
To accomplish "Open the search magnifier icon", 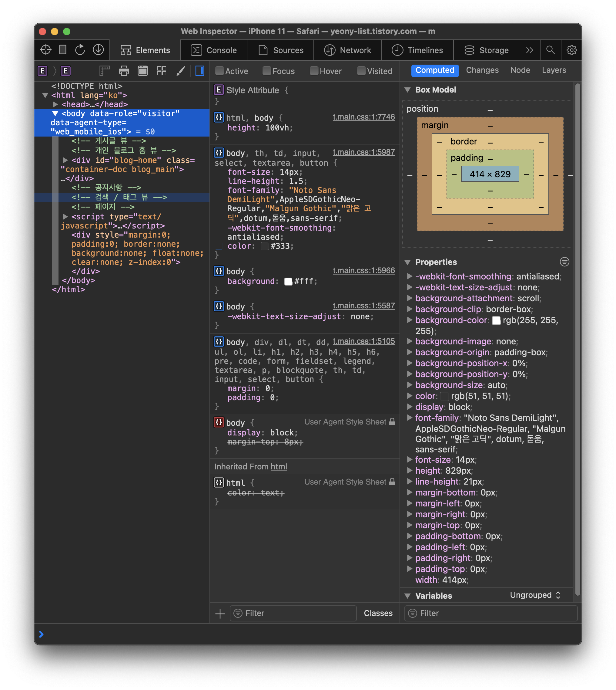I will coord(550,50).
